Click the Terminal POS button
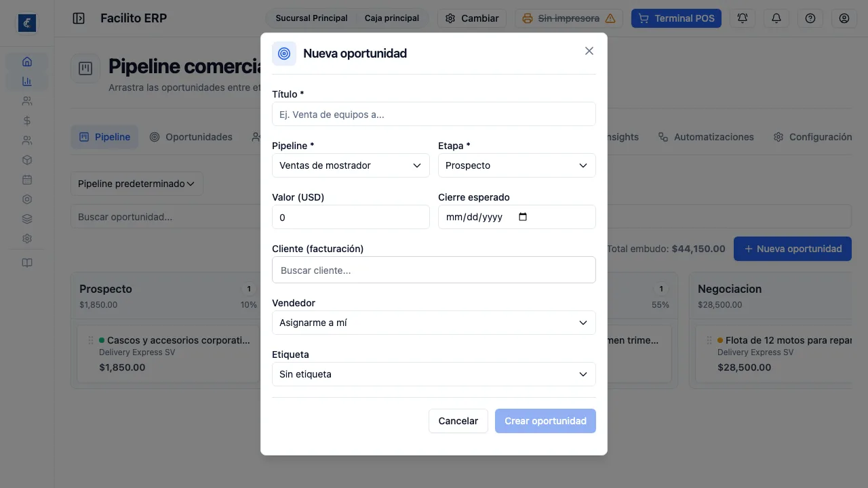The height and width of the screenshot is (488, 868). click(677, 18)
